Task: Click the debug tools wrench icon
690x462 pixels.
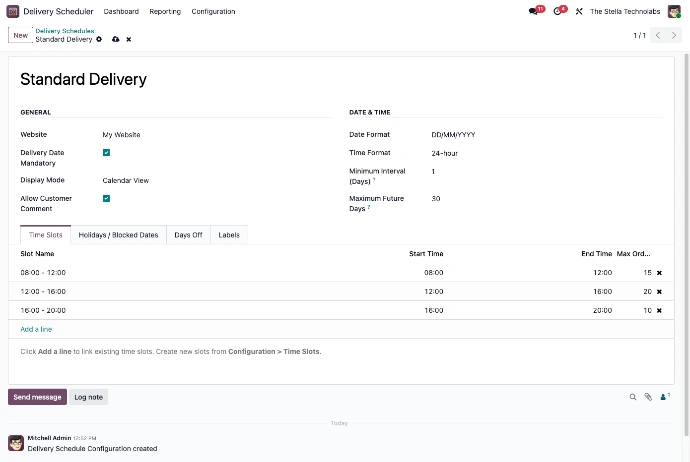Action: point(579,11)
